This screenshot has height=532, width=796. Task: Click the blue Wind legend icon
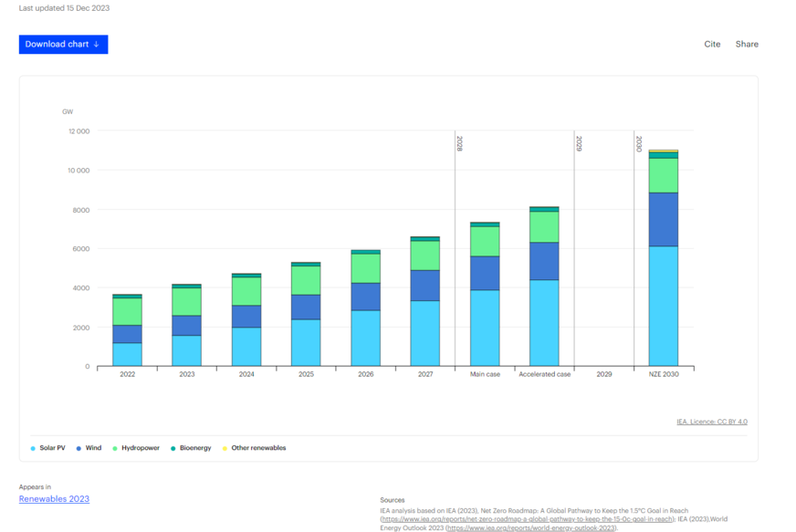pyautogui.click(x=77, y=447)
